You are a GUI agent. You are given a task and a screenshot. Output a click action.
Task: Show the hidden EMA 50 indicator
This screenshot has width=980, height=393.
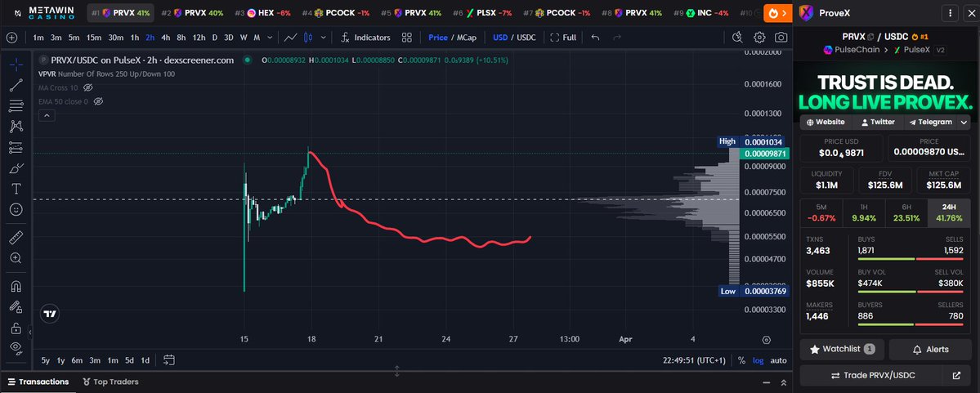(x=98, y=101)
